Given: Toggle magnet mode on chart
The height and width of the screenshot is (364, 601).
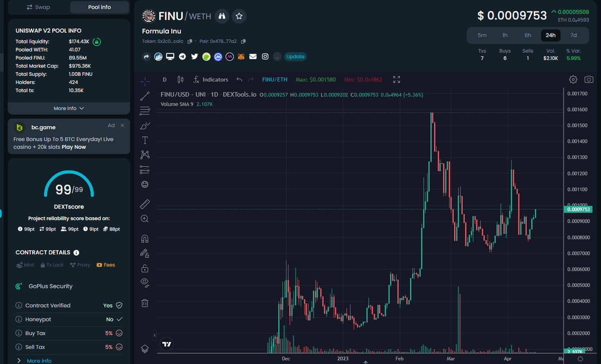Looking at the screenshot, I should 145,238.
